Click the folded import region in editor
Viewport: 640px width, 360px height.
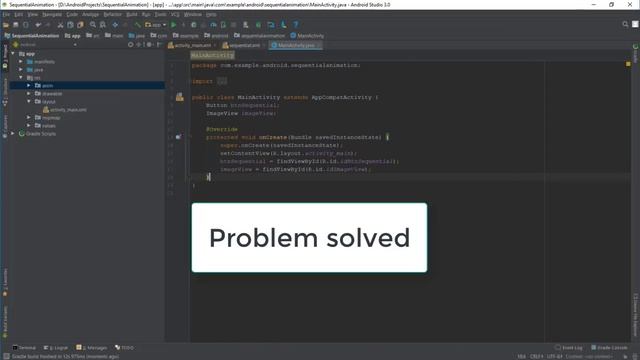[x=222, y=81]
